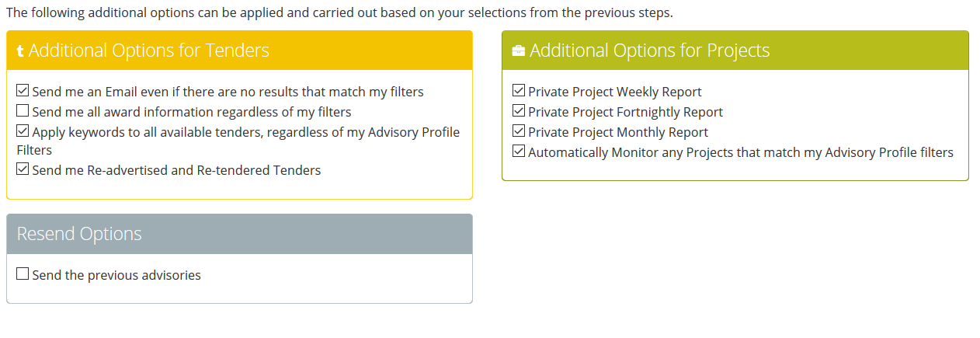Click the briefcase icon in Projects header
This screenshot has height=338, width=980.
click(x=519, y=51)
